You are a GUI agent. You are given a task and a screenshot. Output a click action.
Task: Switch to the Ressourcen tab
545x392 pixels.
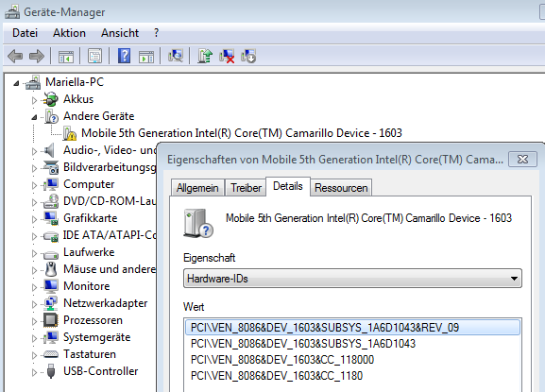(341, 188)
